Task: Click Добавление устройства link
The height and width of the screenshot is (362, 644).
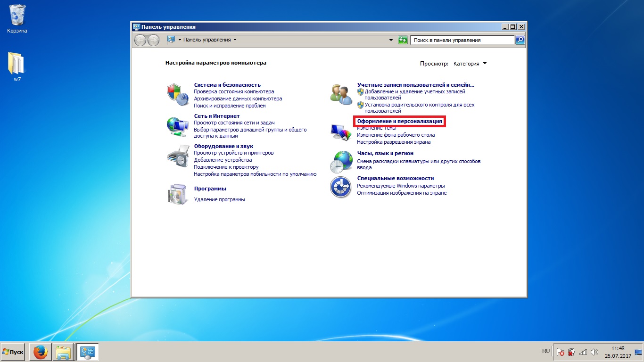Action: click(x=223, y=160)
